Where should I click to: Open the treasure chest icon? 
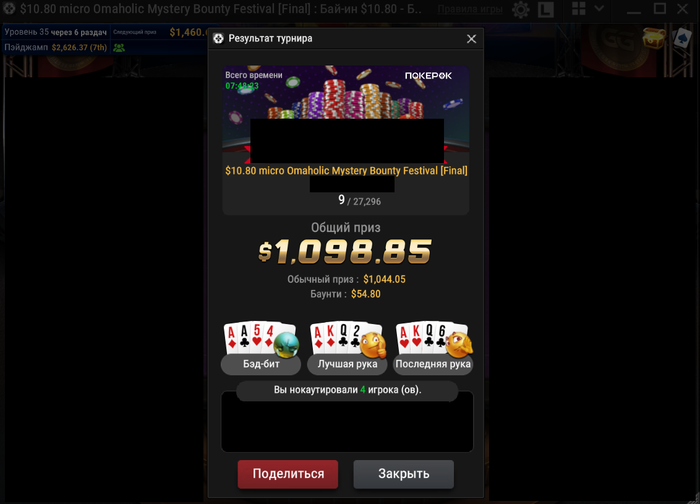(654, 38)
